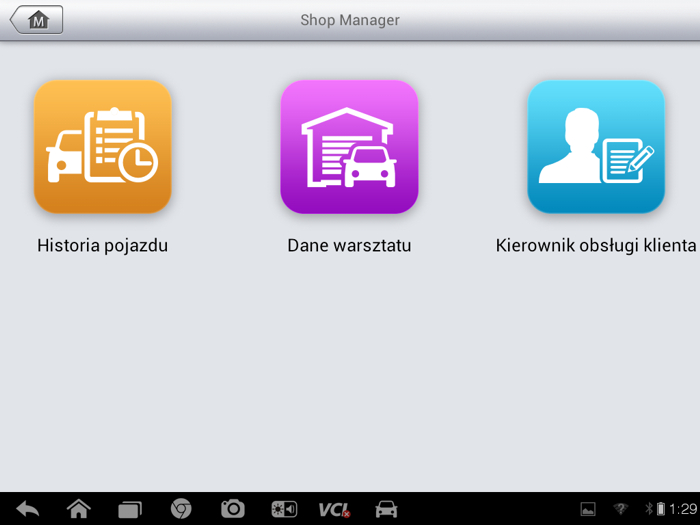Open the gallery image notification icon
Viewport: 700px width, 525px height.
pyautogui.click(x=588, y=509)
